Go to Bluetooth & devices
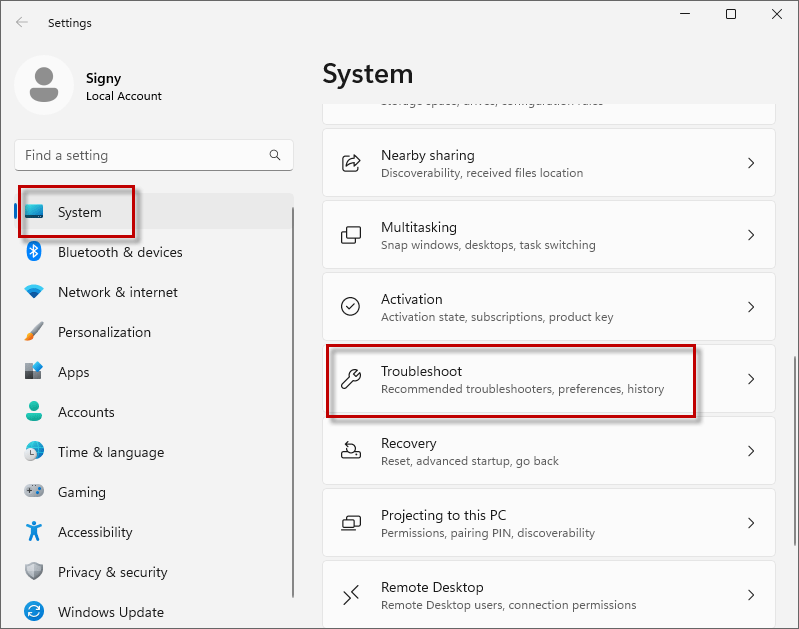799x629 pixels. (153, 252)
